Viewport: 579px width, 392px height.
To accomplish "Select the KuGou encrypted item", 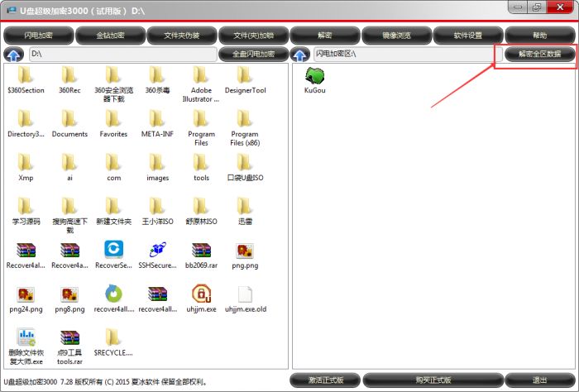I will click(x=315, y=77).
